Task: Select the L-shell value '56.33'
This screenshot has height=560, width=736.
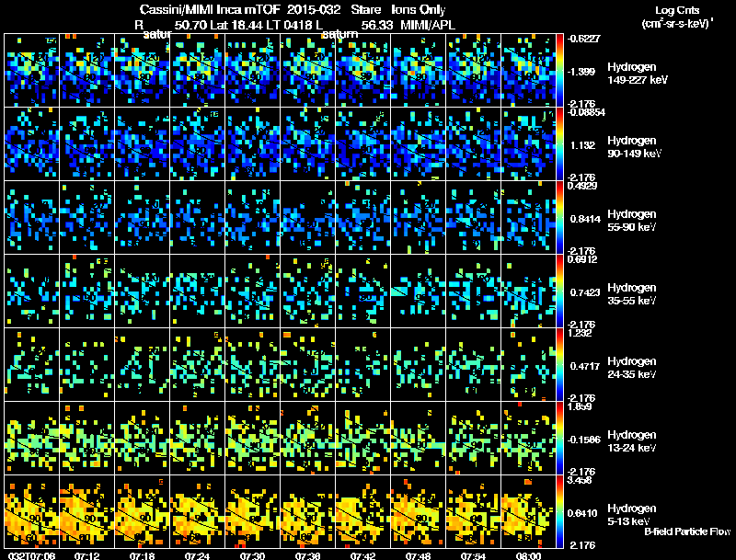Action: tap(376, 25)
